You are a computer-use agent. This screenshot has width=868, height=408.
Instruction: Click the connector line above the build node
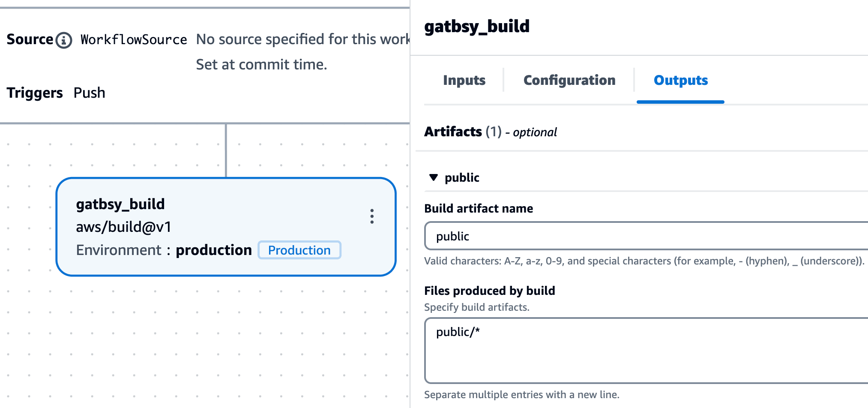pyautogui.click(x=226, y=150)
